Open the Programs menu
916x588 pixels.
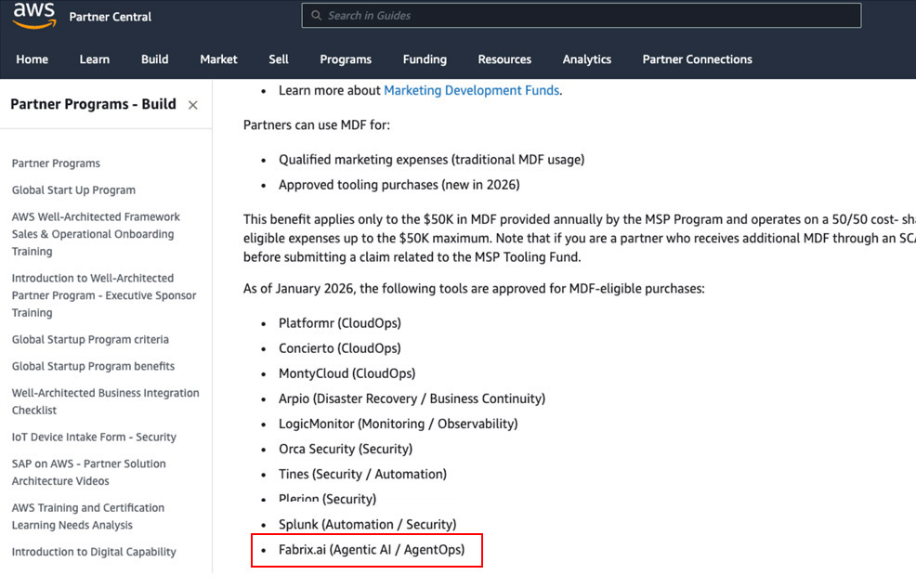[x=346, y=59]
